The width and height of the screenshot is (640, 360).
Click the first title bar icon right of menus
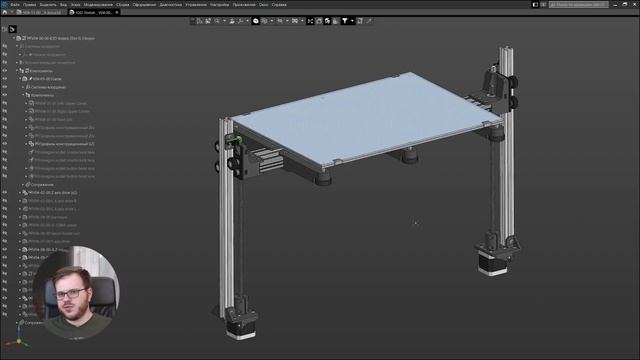(x=535, y=4)
